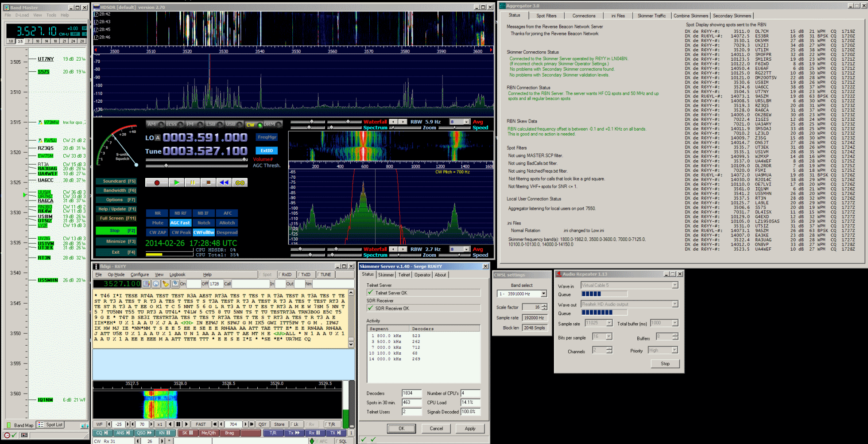Click fldigi waterfall scroll-right arrow after pause
The height and width of the screenshot is (444, 868).
(187, 424)
